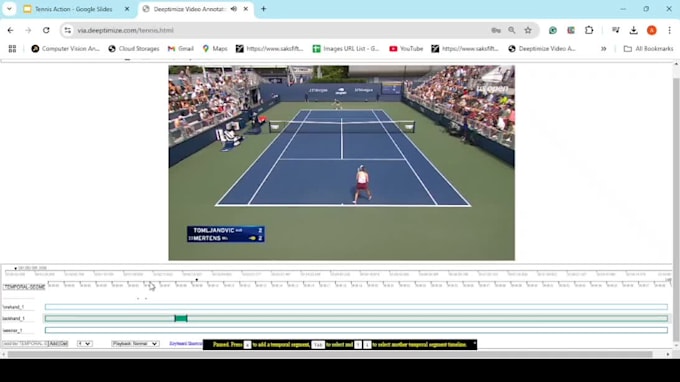This screenshot has height=382, width=680.
Task: Open the tab search dropdown arrow
Action: pos(9,9)
